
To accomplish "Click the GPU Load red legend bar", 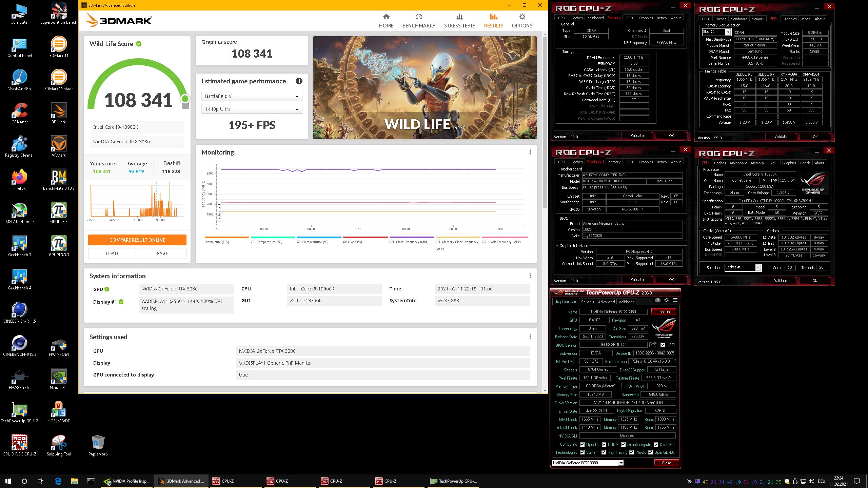I will [365, 237].
